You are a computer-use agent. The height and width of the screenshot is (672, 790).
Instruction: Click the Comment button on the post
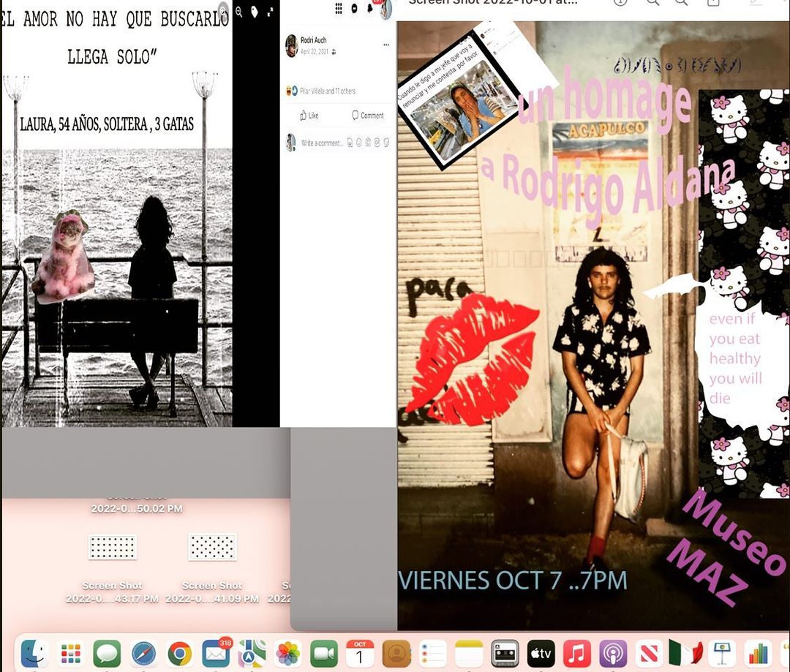pyautogui.click(x=367, y=116)
